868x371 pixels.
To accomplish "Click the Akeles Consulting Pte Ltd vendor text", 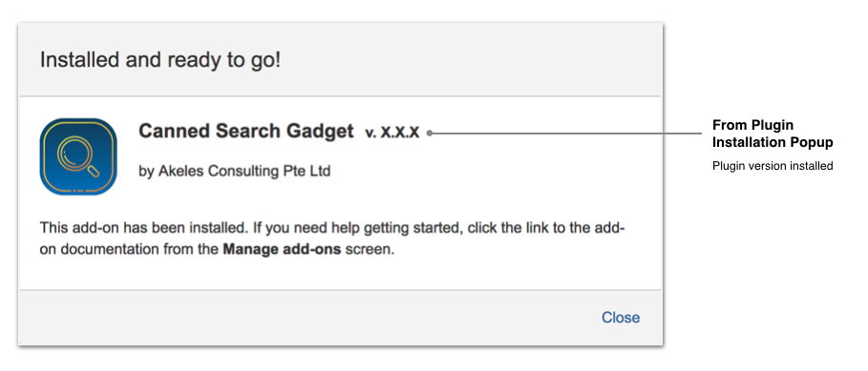I will pos(244,171).
